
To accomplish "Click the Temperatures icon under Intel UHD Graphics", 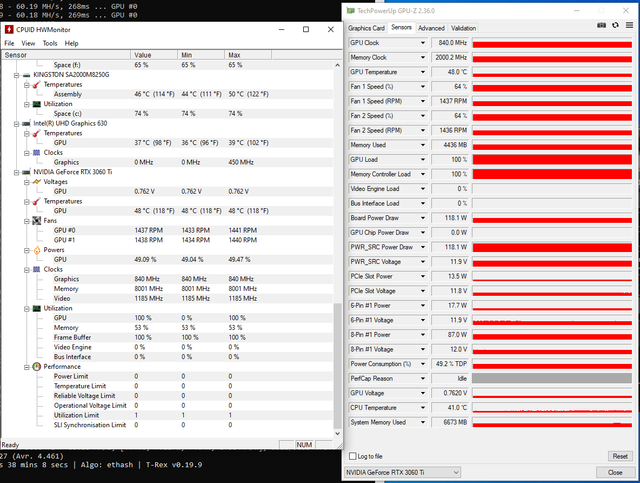I will 37,133.
